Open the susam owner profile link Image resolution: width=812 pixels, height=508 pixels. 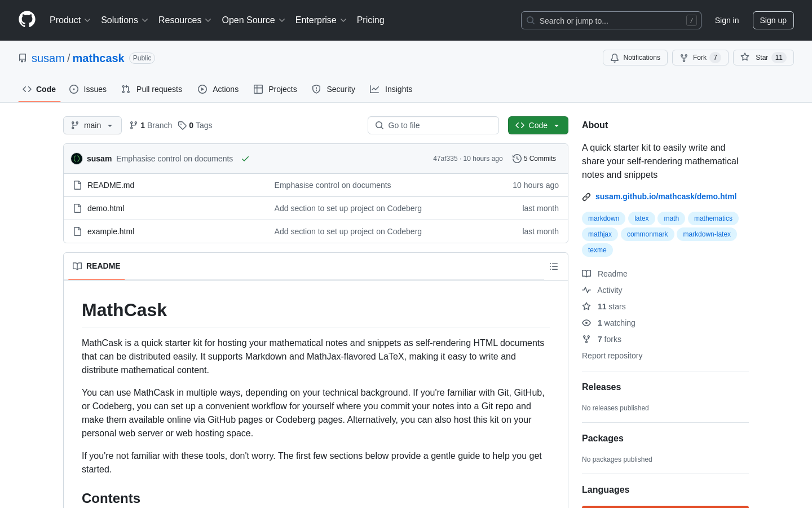(x=48, y=58)
